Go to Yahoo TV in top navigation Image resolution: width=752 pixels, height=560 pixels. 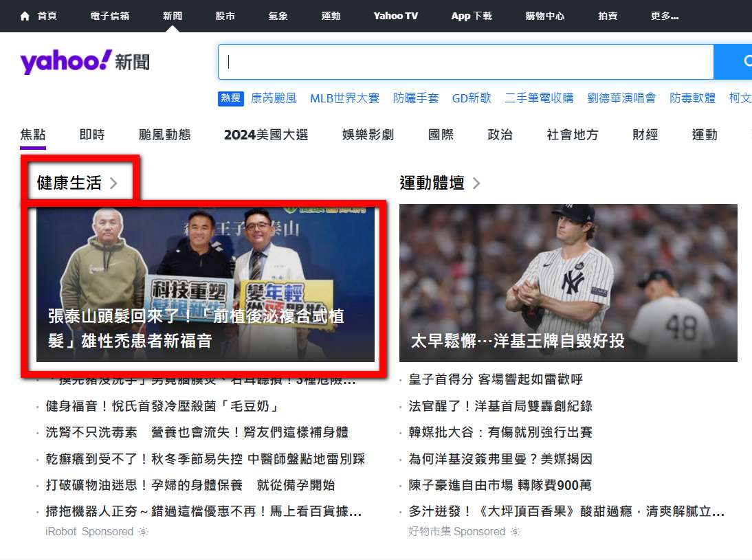point(396,16)
